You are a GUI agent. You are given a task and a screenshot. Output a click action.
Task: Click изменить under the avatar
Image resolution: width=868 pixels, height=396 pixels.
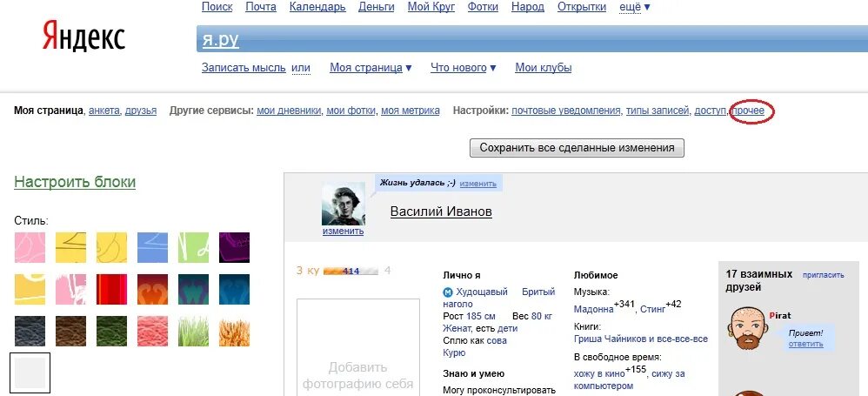click(344, 231)
